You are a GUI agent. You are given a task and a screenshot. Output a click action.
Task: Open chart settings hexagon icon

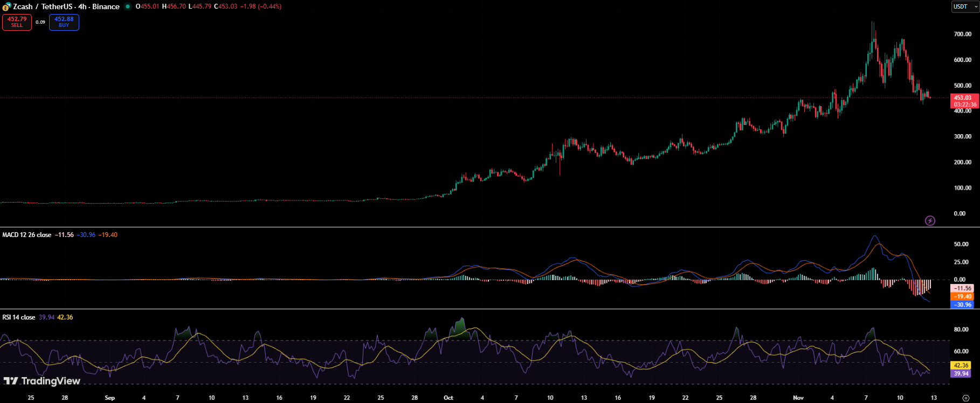coord(965,398)
